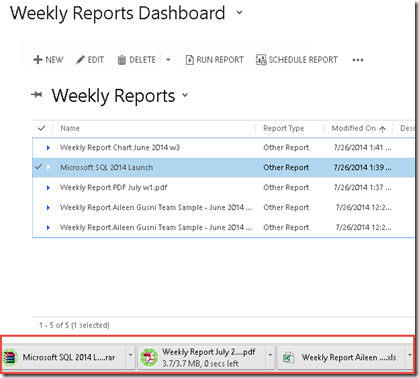Screen dimensions: 419x378
Task: Click the SCHEDULE REPORT icon
Action: 261,60
